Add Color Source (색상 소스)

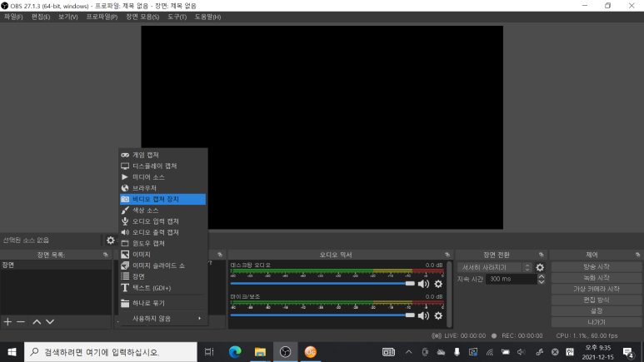(x=162, y=211)
